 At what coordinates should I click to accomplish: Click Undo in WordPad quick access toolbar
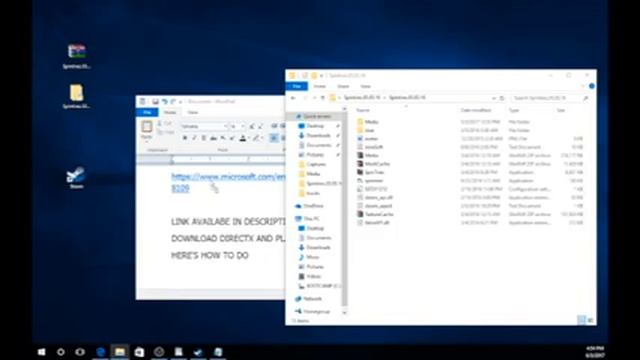164,102
